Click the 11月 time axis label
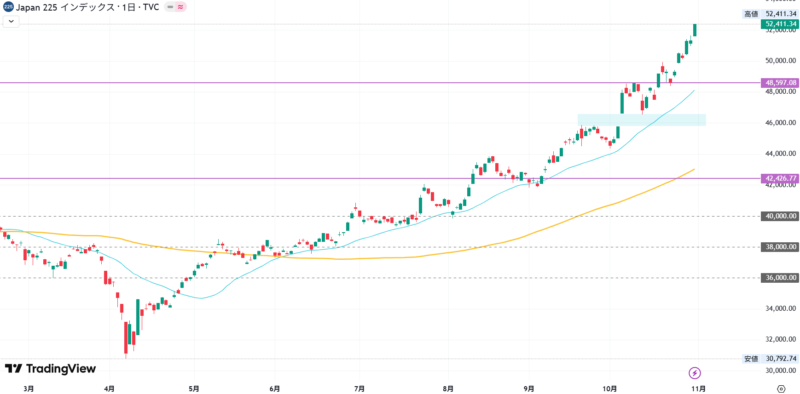 [699, 388]
